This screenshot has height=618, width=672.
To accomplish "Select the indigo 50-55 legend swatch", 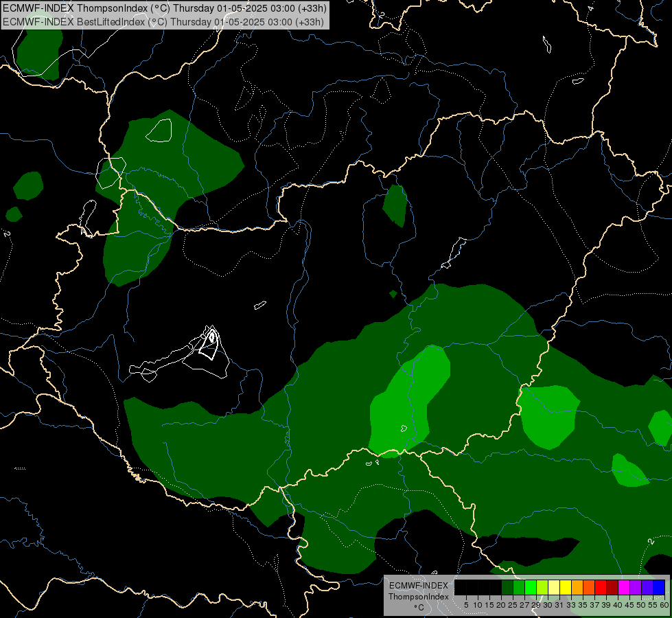I will [x=647, y=587].
